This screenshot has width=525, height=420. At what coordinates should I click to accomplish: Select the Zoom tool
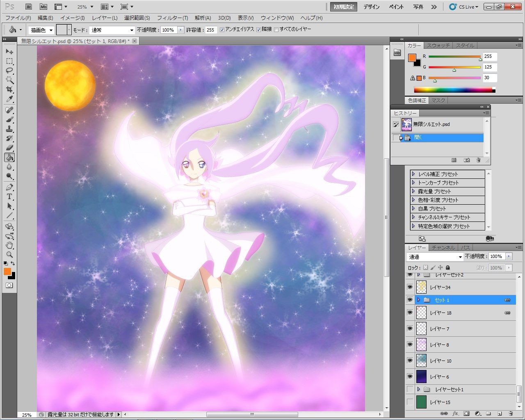click(9, 255)
